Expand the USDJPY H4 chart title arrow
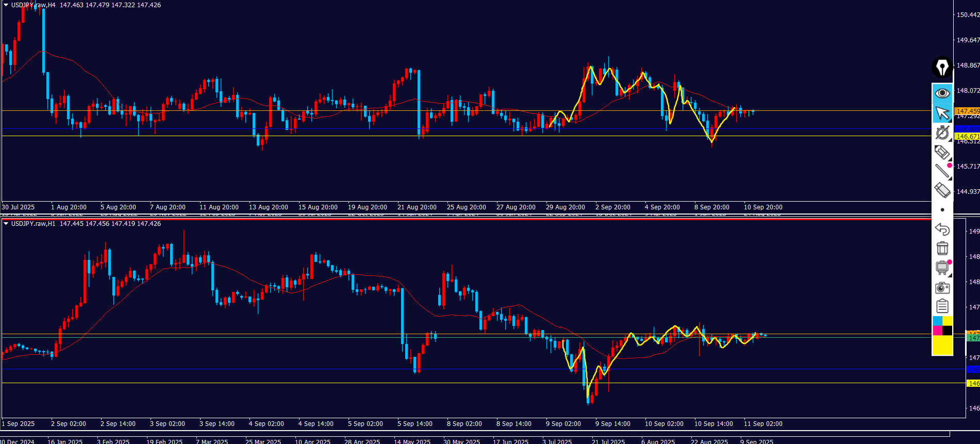 pos(6,5)
